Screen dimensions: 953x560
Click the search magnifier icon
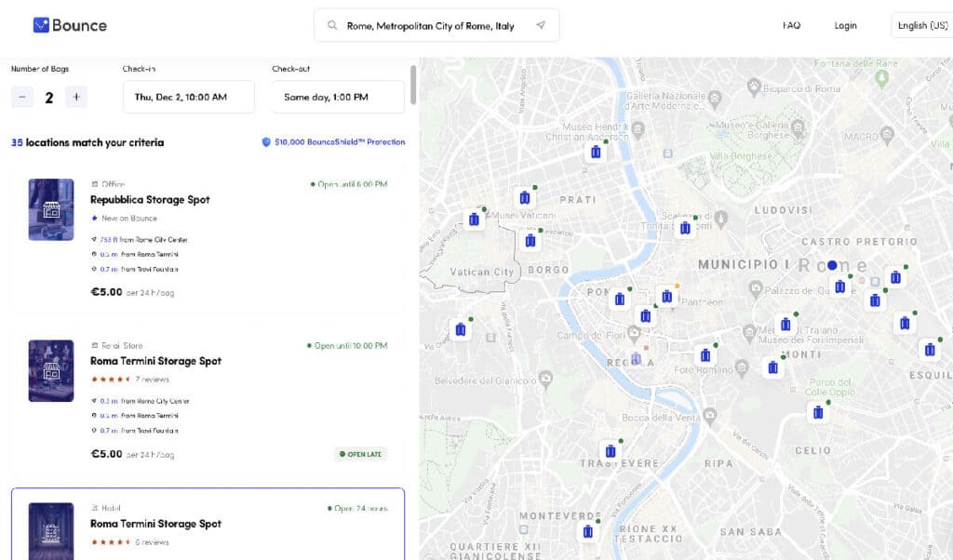click(331, 26)
